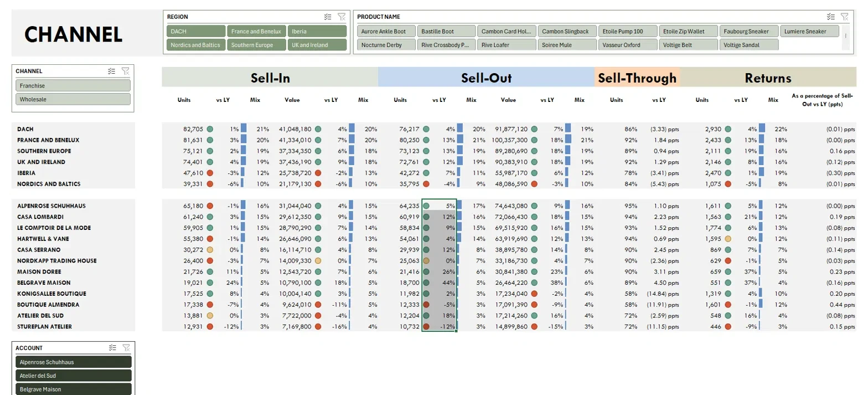868x395 pixels.
Task: Select the 41,334,010 Sell-In value cell
Action: point(295,140)
